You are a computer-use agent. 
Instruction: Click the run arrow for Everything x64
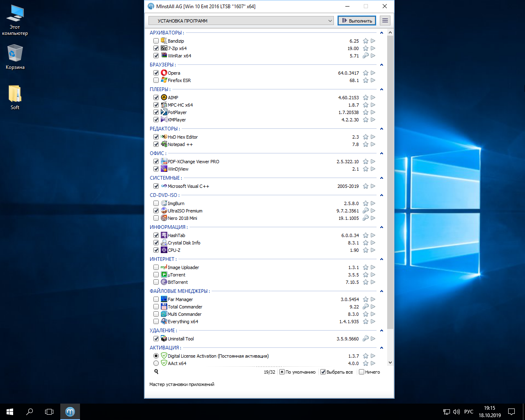(373, 322)
